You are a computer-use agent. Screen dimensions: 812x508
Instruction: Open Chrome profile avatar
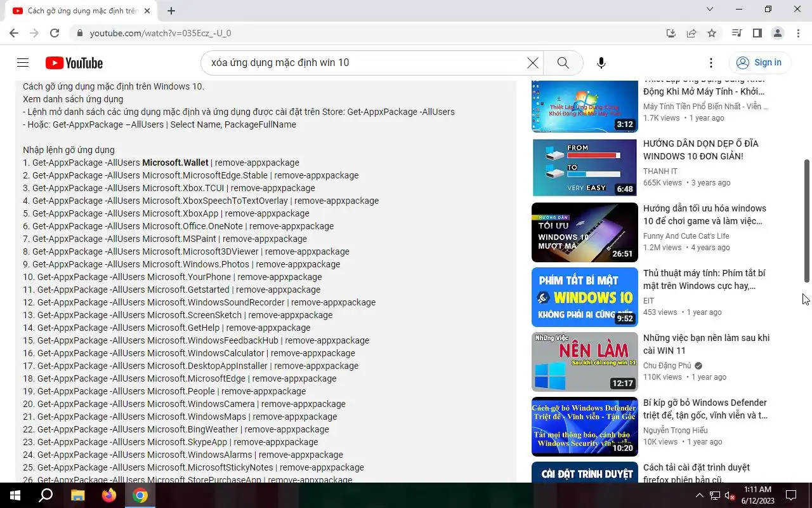[778, 33]
